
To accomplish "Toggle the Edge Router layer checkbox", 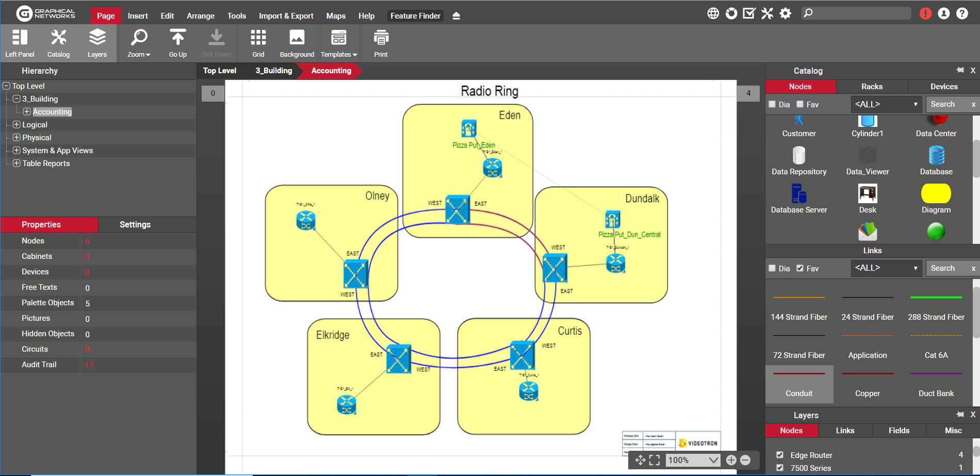I will [x=780, y=455].
